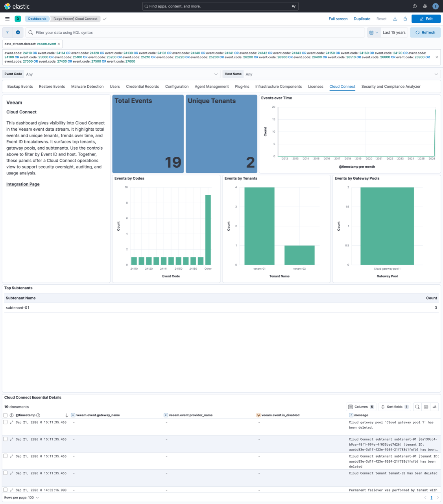Viewport: 443px width, 504px height.
Task: Select checkbox for subtenant-01 [6a139cc4 row
Action: (6, 439)
